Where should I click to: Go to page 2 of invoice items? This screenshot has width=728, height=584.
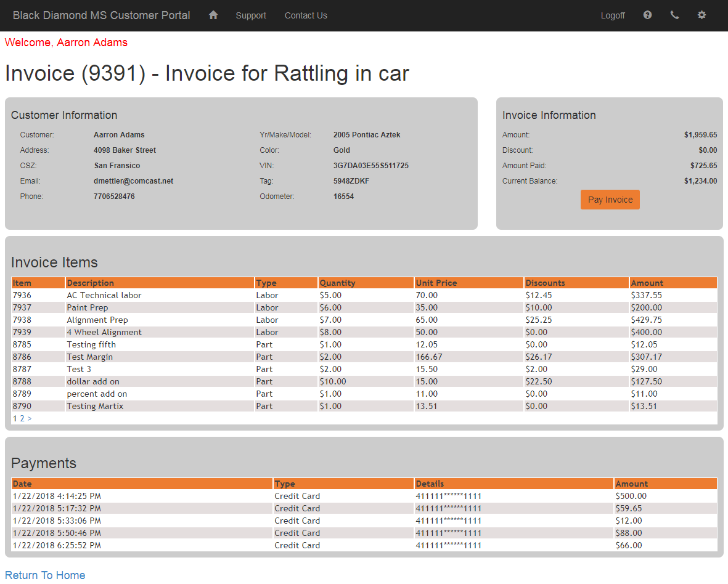(x=22, y=418)
